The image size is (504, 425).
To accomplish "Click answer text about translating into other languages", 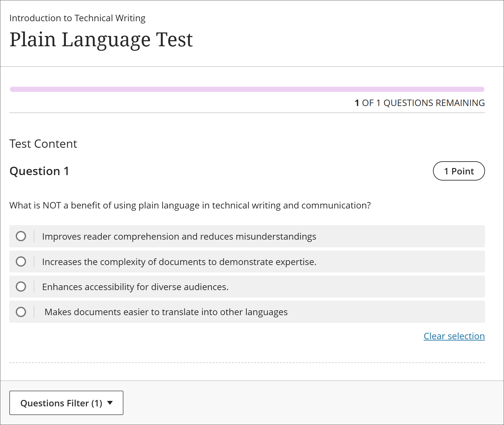I will click(x=166, y=312).
